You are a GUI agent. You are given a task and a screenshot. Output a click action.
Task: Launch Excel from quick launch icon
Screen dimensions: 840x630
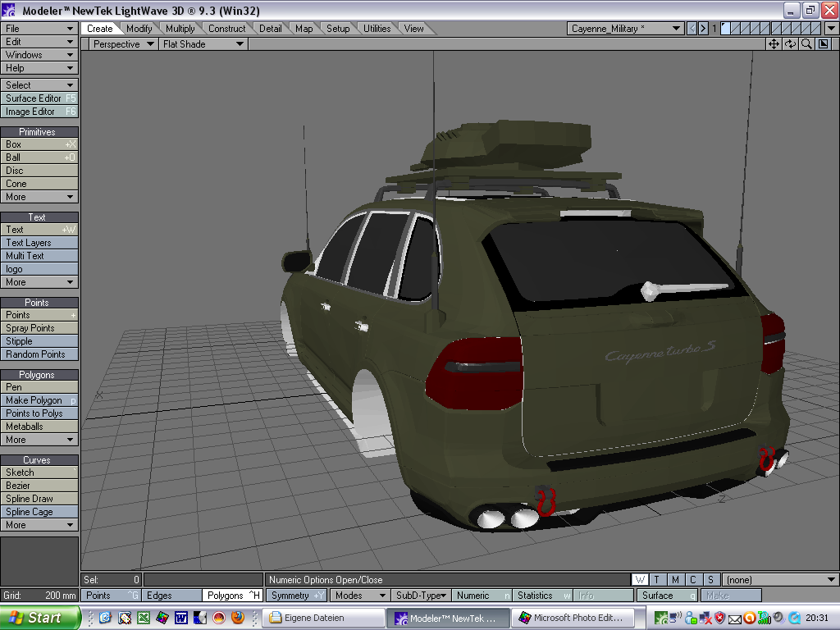coord(144,618)
